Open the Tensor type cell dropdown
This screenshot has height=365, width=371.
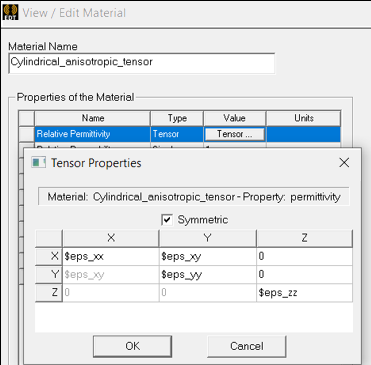pyautogui.click(x=177, y=134)
